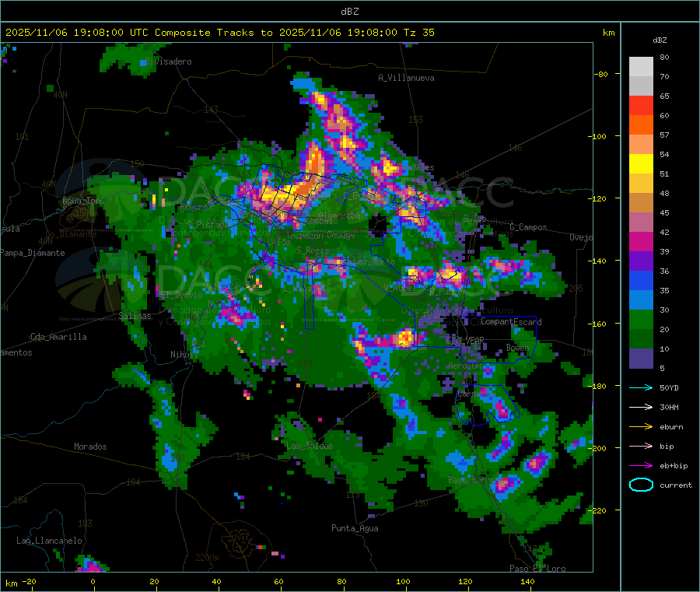
Task: Click the 'Agua_Toro' map label
Action: (x=83, y=201)
